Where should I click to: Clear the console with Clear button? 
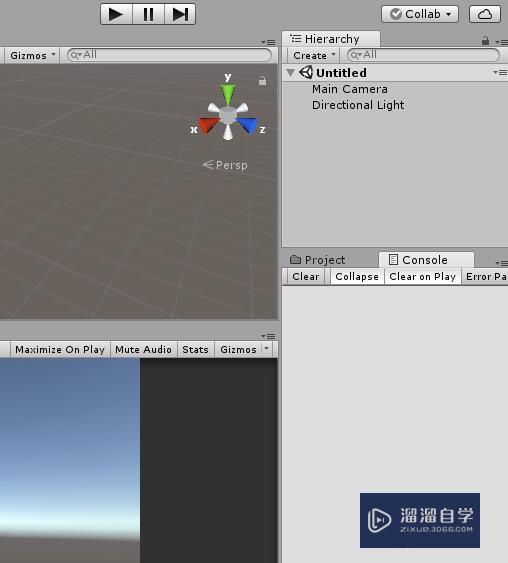click(x=306, y=276)
